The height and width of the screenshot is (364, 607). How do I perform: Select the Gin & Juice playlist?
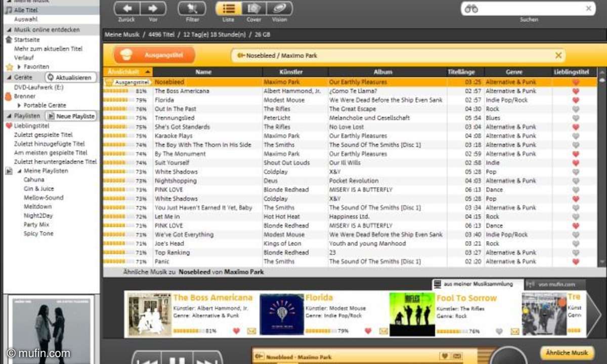[38, 189]
